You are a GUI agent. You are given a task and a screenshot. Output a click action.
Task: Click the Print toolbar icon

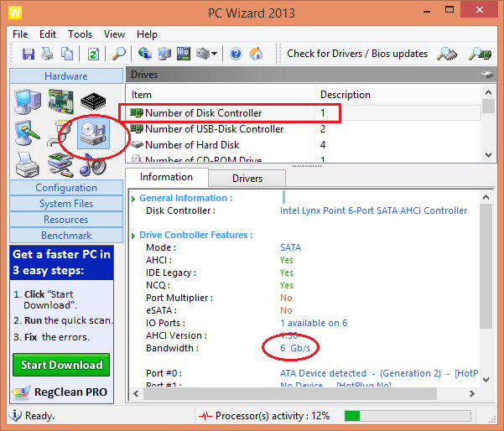48,54
